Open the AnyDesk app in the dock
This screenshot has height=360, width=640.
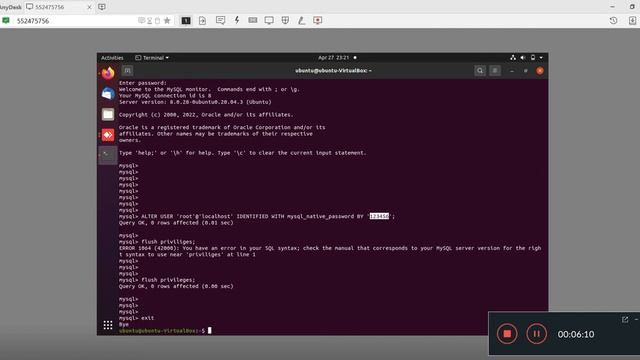pyautogui.click(x=108, y=135)
